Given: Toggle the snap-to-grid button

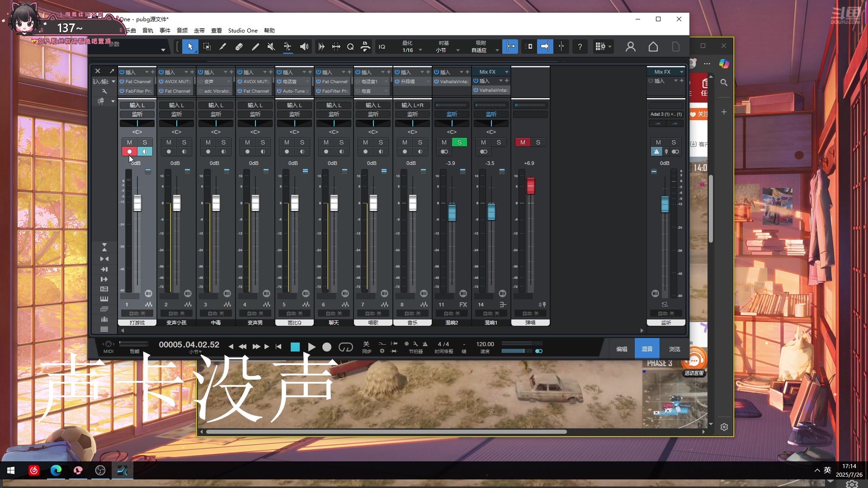Looking at the screenshot, I should [510, 47].
